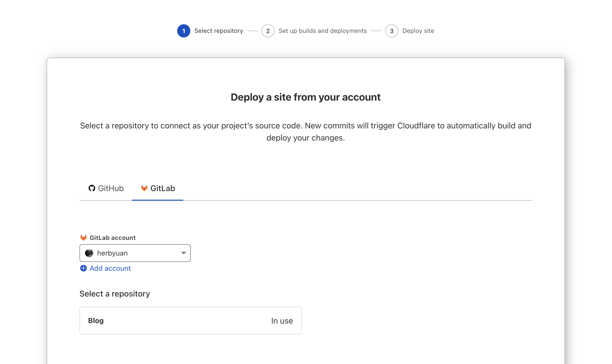
Task: Click the Set up builds and deployments step
Action: 323,31
